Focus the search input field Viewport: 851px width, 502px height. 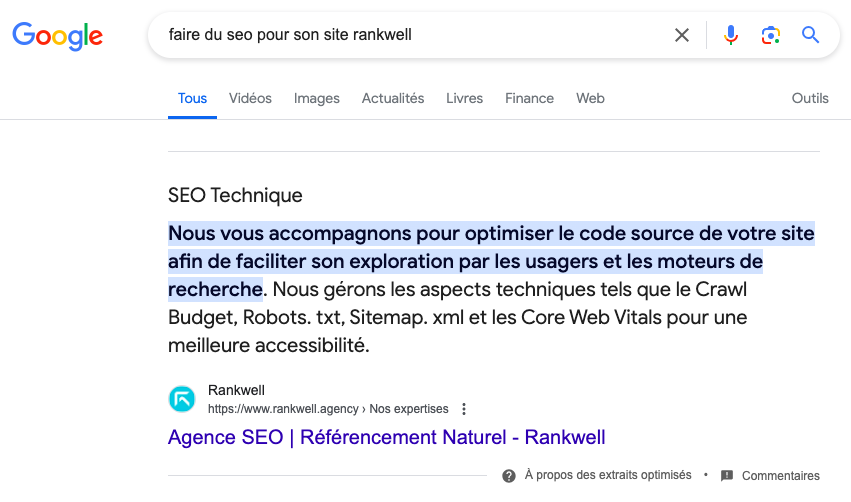coord(412,35)
